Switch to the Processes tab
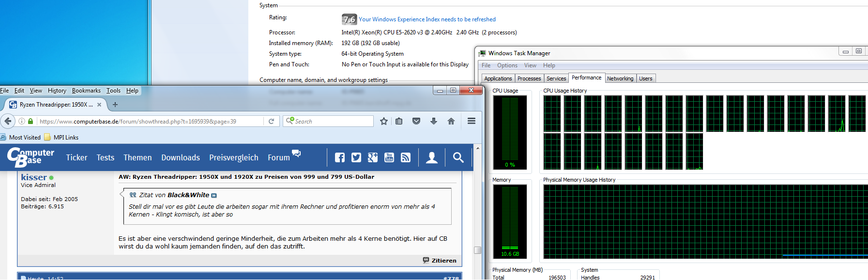This screenshot has width=868, height=280. (x=529, y=78)
